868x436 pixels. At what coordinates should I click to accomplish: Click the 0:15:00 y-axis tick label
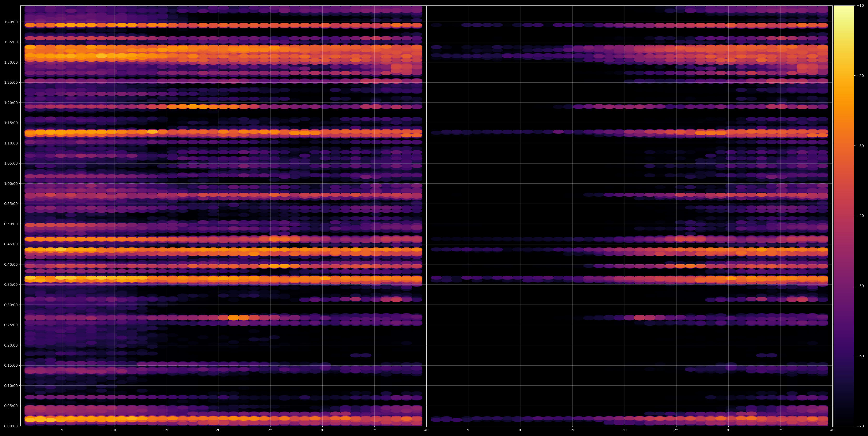[11, 366]
